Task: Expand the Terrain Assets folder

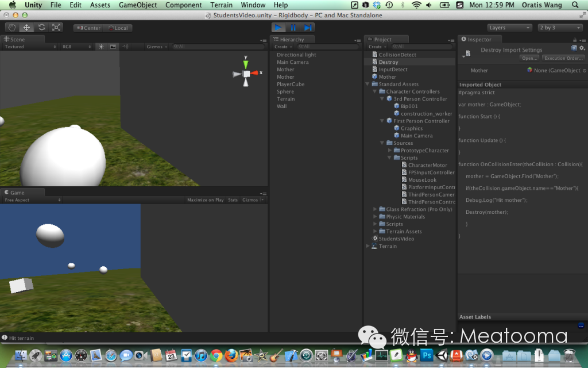Action: (375, 231)
